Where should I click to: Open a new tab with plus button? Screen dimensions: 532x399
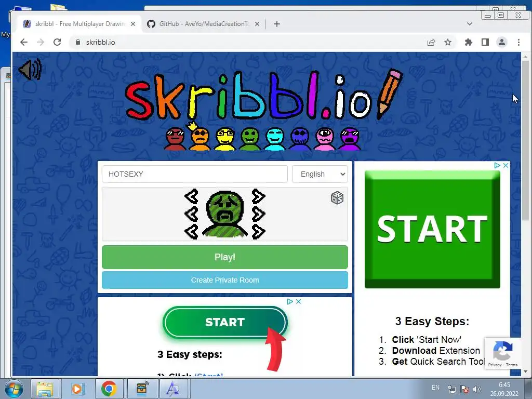[277, 24]
